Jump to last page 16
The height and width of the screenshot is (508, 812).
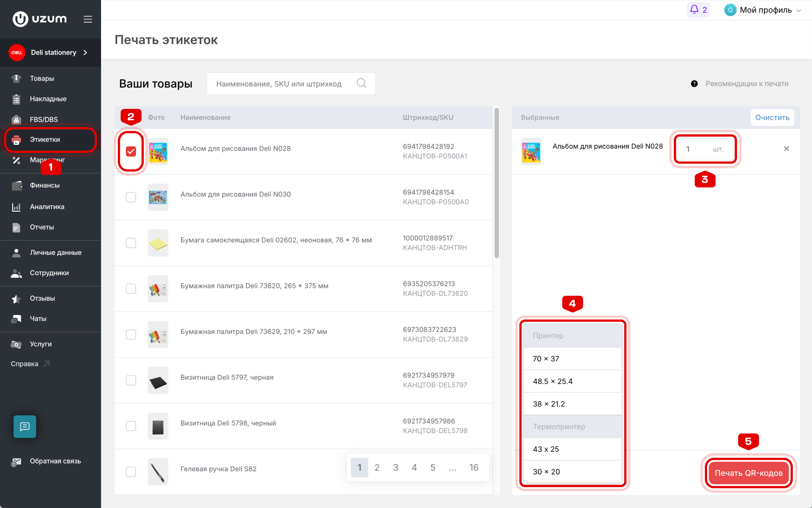tap(474, 468)
